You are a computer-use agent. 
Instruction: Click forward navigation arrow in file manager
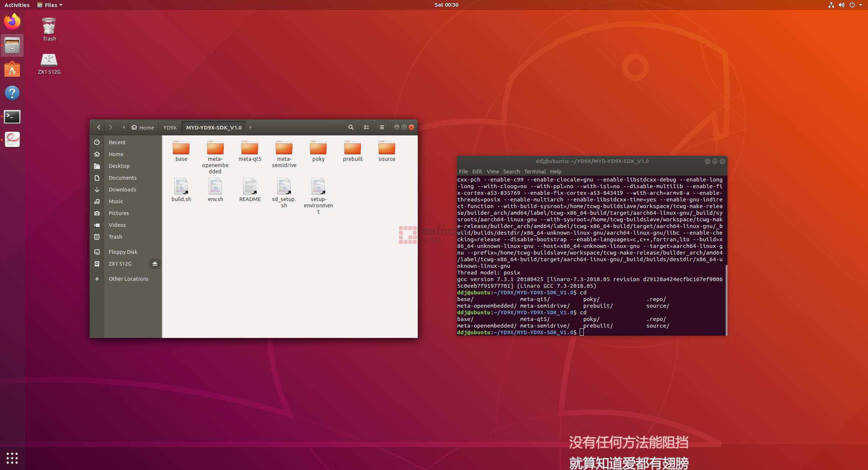tap(111, 127)
